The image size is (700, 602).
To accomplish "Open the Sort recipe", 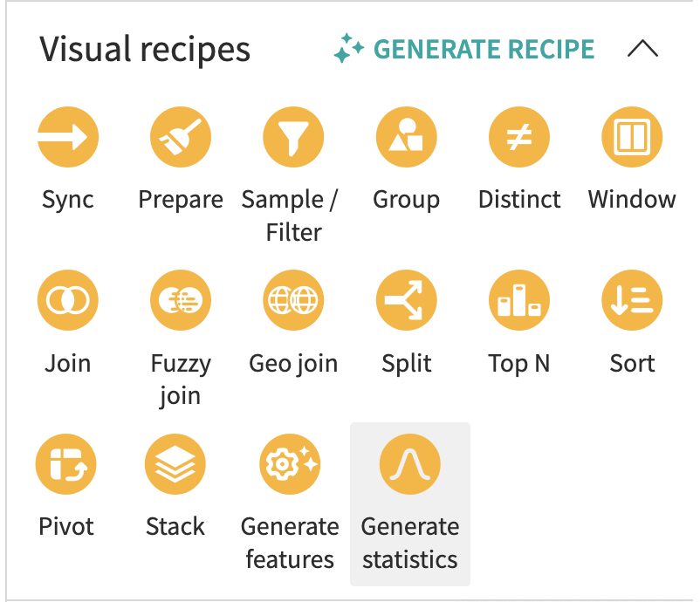I will (631, 299).
